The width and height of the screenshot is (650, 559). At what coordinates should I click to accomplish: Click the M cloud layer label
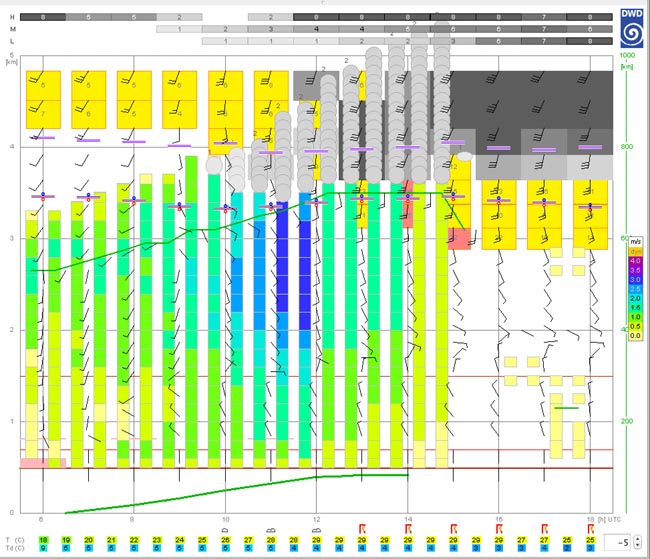pyautogui.click(x=12, y=29)
